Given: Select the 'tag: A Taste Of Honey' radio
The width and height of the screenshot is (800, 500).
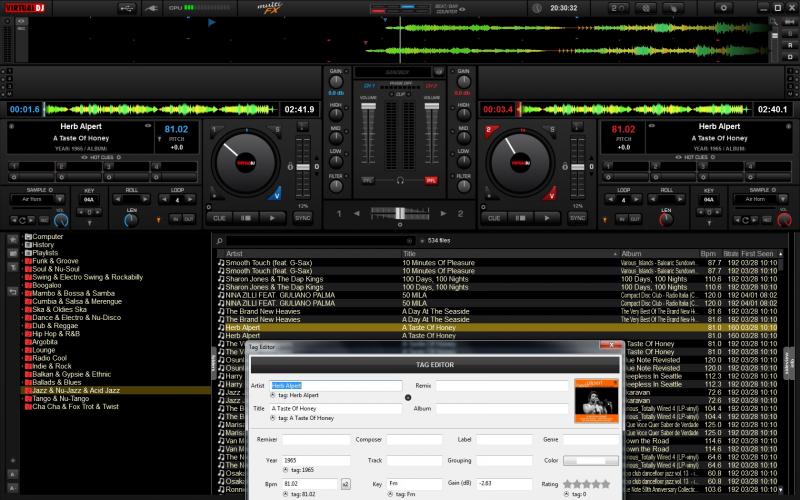Looking at the screenshot, I should point(273,418).
